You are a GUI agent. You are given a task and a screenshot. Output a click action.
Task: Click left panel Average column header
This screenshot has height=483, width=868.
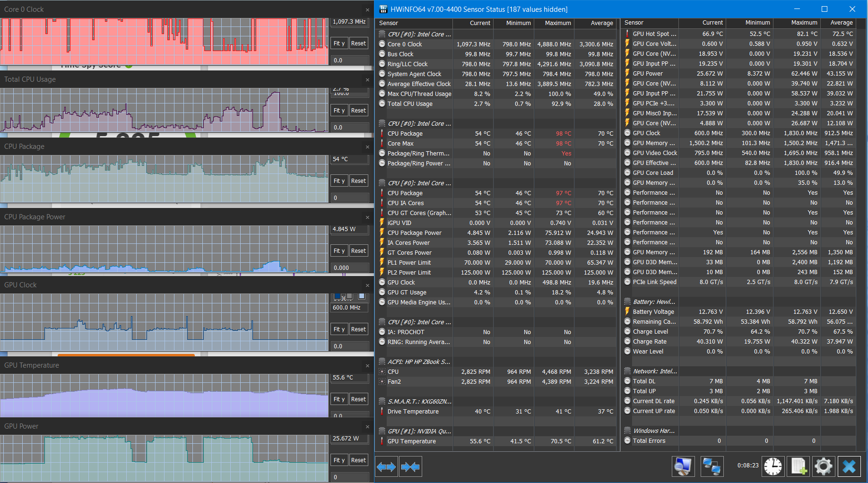[x=595, y=23]
